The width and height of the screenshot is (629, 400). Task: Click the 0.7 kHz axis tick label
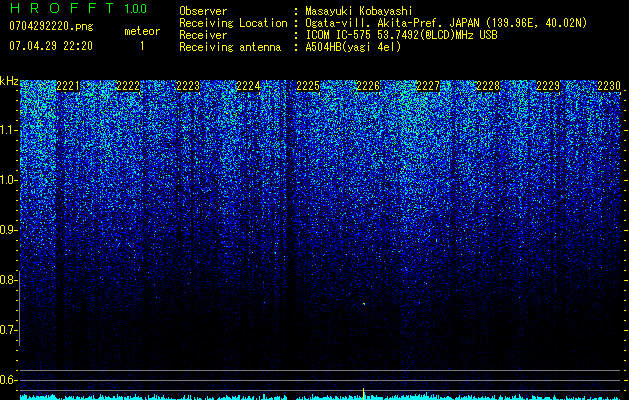pos(8,330)
